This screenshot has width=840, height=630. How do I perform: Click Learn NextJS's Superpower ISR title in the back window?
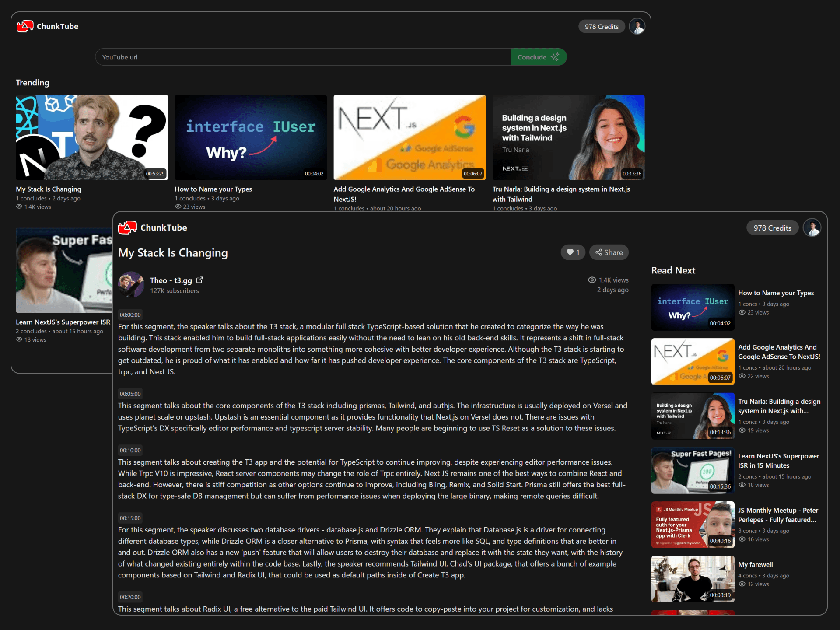pos(63,322)
